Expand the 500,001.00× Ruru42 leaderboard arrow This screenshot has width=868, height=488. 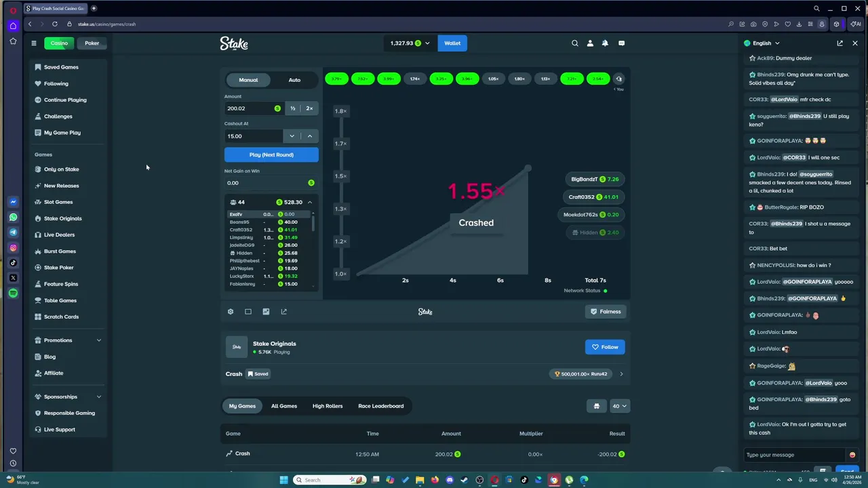pyautogui.click(x=621, y=374)
